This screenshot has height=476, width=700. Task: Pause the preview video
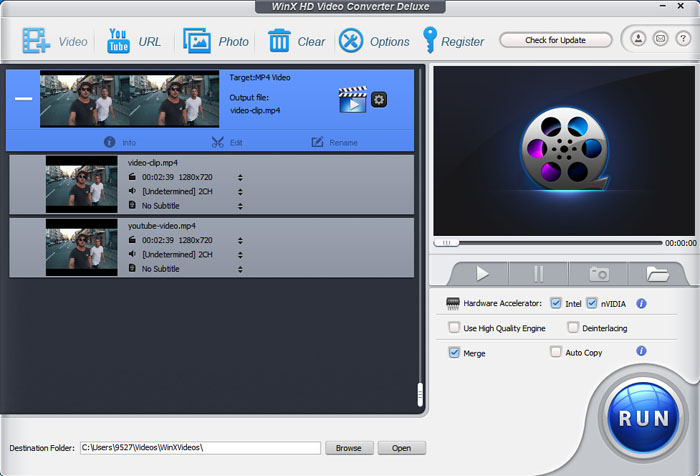538,274
